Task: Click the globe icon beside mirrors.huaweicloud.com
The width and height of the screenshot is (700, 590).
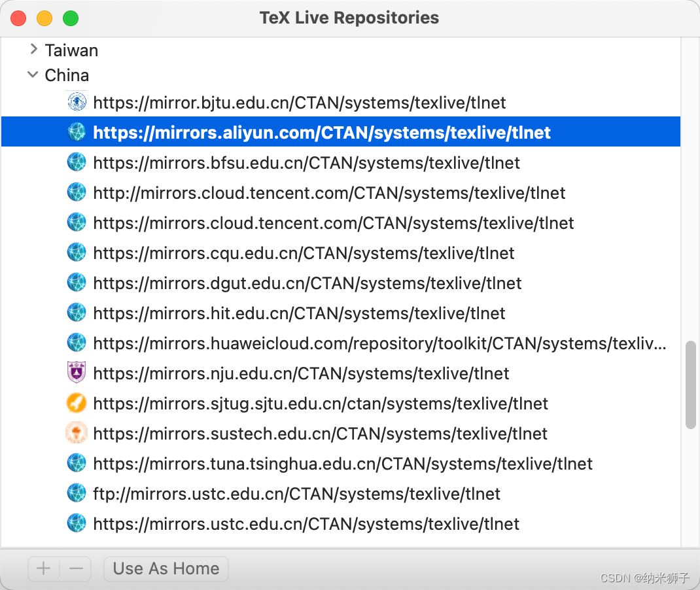Action: coord(77,343)
